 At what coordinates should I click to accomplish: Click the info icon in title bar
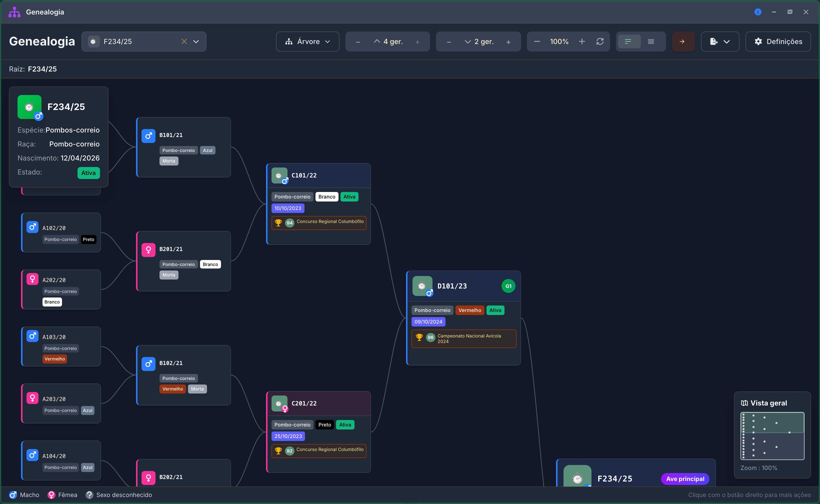click(x=758, y=12)
